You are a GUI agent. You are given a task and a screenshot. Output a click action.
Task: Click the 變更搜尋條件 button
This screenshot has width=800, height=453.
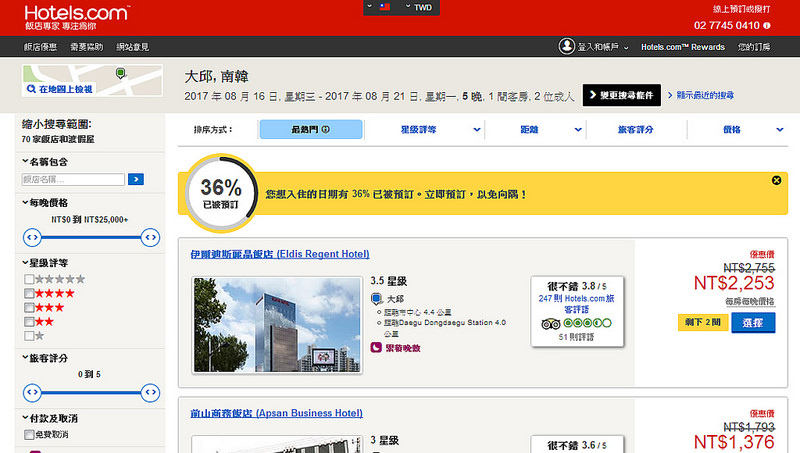click(x=622, y=95)
